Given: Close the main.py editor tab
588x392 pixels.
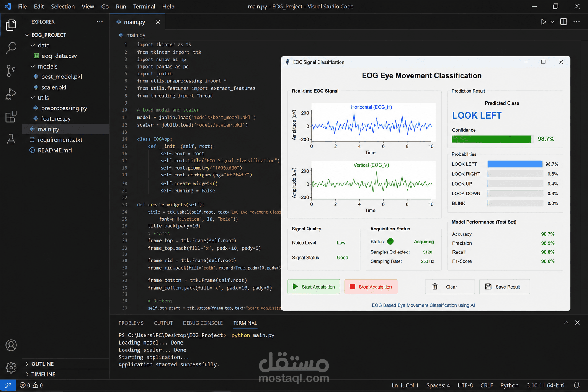Looking at the screenshot, I should (x=158, y=22).
